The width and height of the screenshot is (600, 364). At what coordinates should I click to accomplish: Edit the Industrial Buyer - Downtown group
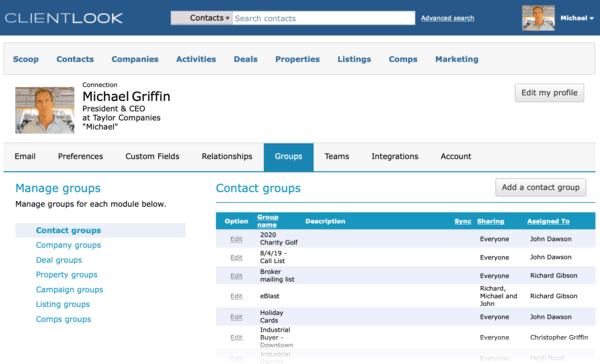tap(236, 337)
